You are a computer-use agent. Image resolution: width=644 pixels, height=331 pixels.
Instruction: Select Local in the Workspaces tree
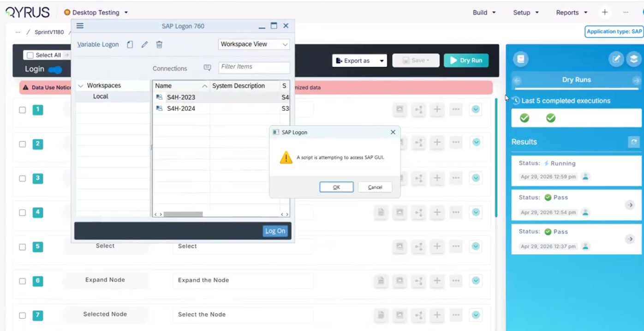tap(101, 96)
